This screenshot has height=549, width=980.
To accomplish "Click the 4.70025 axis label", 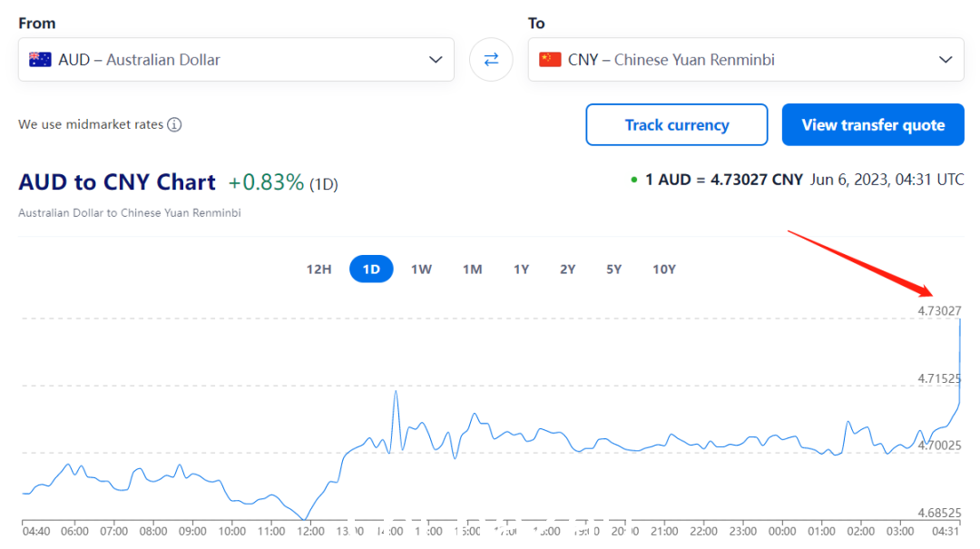I will tap(939, 446).
